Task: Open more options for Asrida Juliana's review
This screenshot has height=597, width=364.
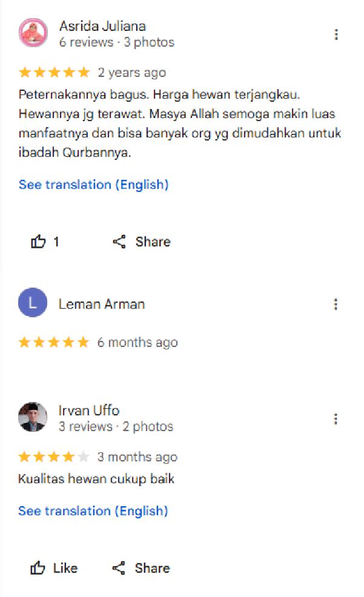Action: pyautogui.click(x=336, y=35)
